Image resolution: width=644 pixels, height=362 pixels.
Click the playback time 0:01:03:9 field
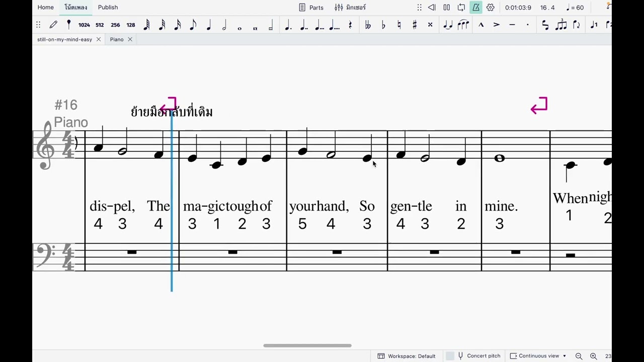tap(518, 8)
